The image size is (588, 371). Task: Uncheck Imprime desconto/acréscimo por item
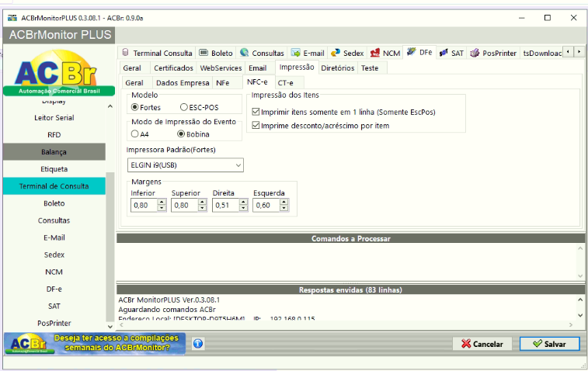click(256, 125)
